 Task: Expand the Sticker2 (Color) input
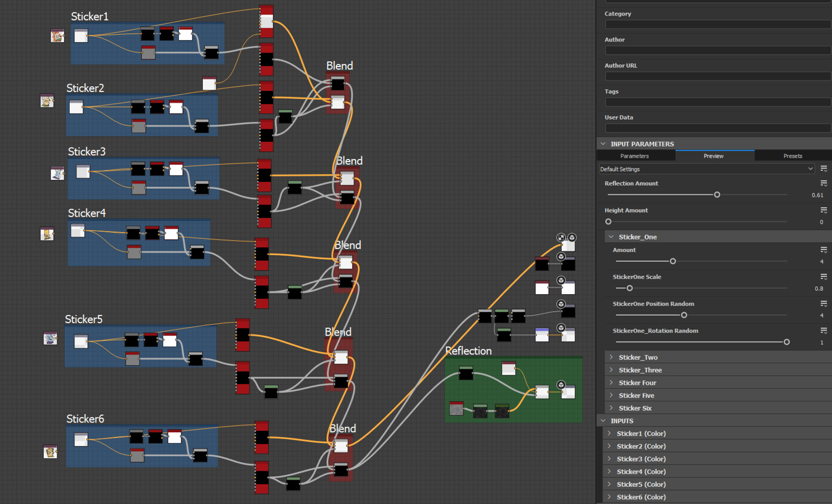click(609, 446)
